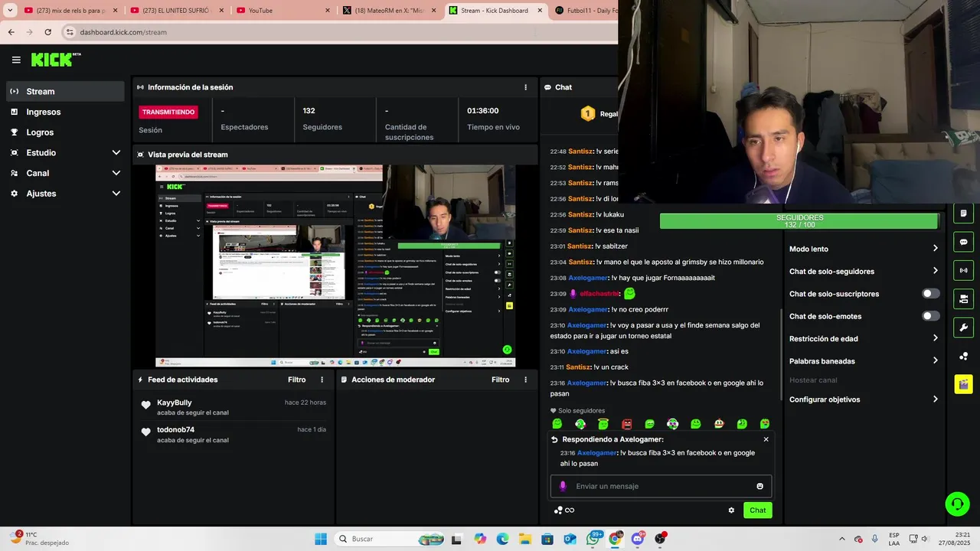Image resolution: width=980 pixels, height=551 pixels.
Task: Switch to the YouTube browser tab
Action: tap(282, 11)
